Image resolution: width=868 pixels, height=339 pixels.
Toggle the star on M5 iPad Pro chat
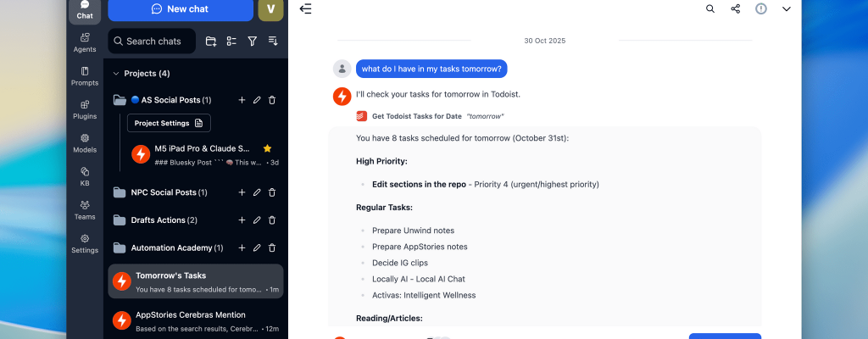(x=267, y=148)
